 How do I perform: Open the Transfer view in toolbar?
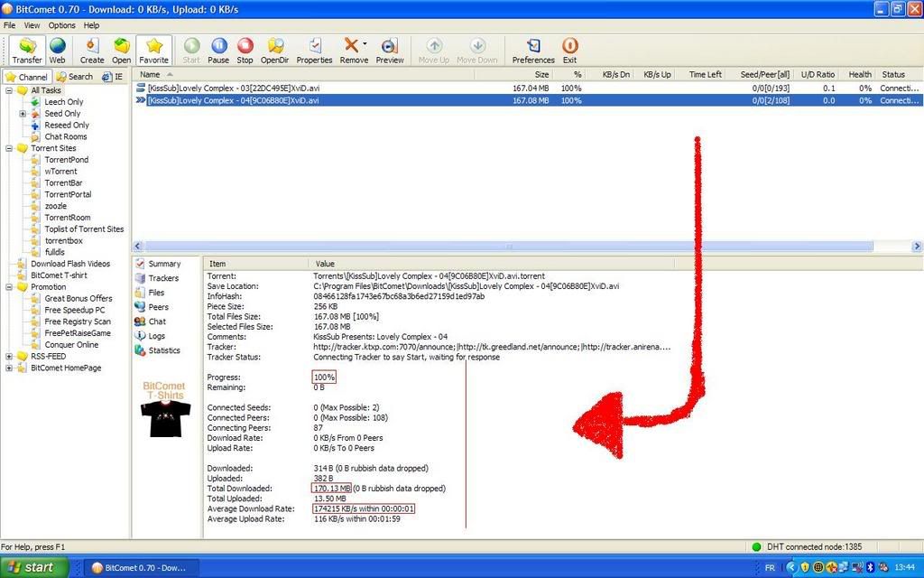click(x=27, y=51)
